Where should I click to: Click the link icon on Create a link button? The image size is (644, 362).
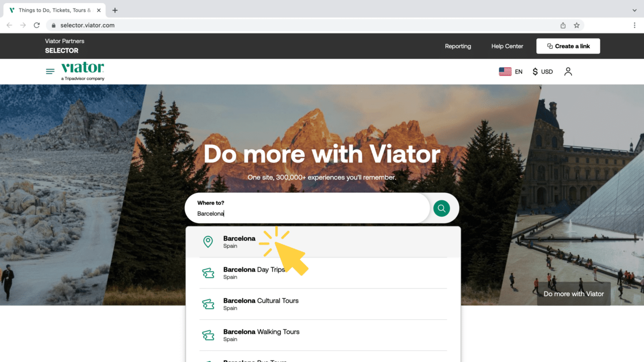[x=549, y=46]
